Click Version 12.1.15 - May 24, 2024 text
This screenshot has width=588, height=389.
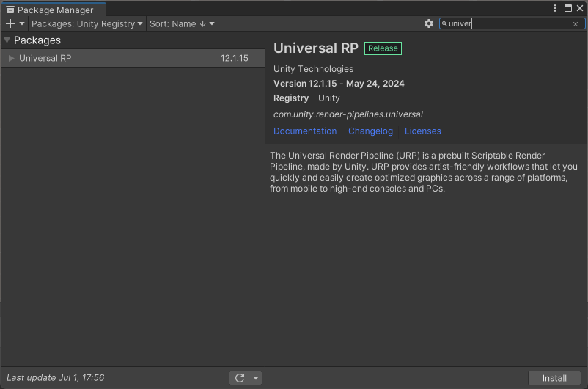click(339, 84)
